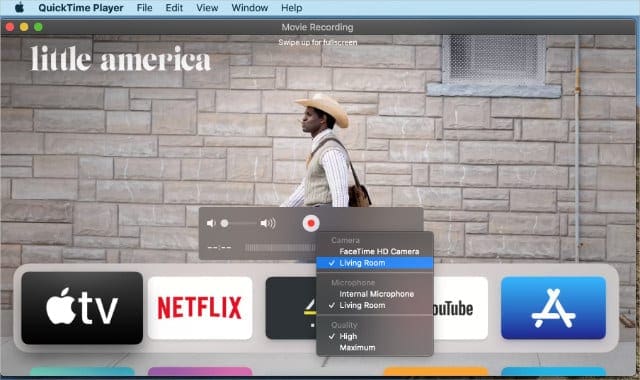
Task: Open the Netflix app tile
Action: click(200, 308)
